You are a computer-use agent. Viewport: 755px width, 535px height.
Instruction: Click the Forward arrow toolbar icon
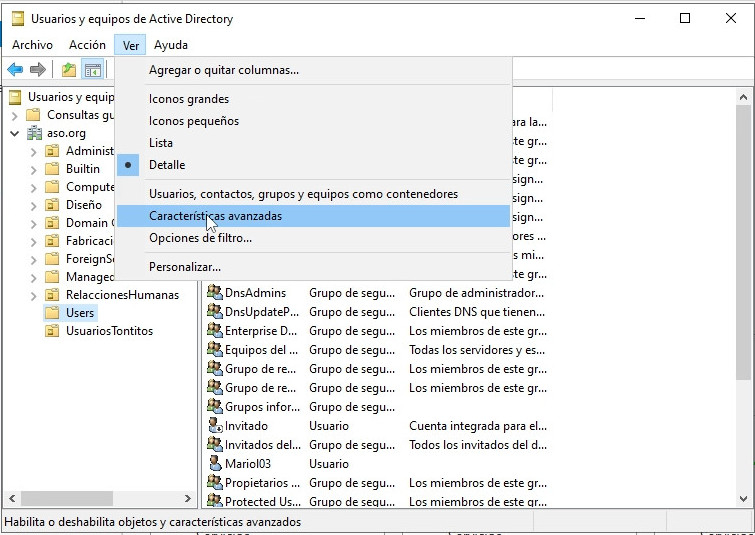[38, 70]
